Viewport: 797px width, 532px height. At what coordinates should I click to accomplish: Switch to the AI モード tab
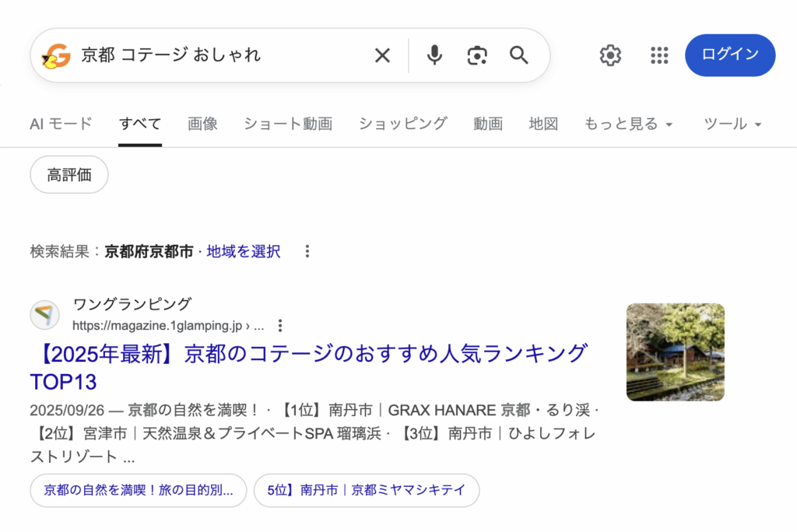tap(61, 124)
